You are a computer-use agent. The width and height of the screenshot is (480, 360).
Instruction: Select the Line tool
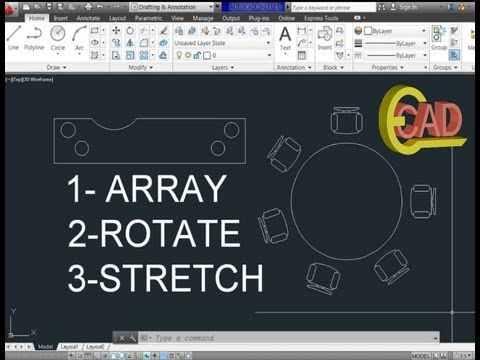[x=14, y=38]
